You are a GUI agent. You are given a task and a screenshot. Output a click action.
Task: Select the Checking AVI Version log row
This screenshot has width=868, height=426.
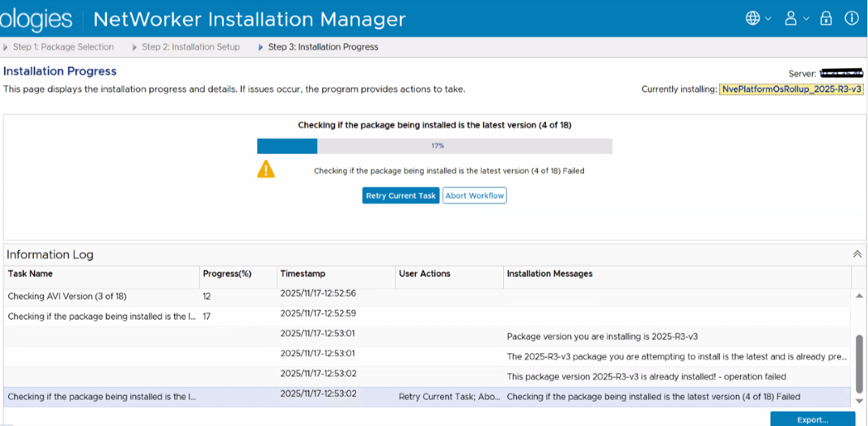point(67,296)
